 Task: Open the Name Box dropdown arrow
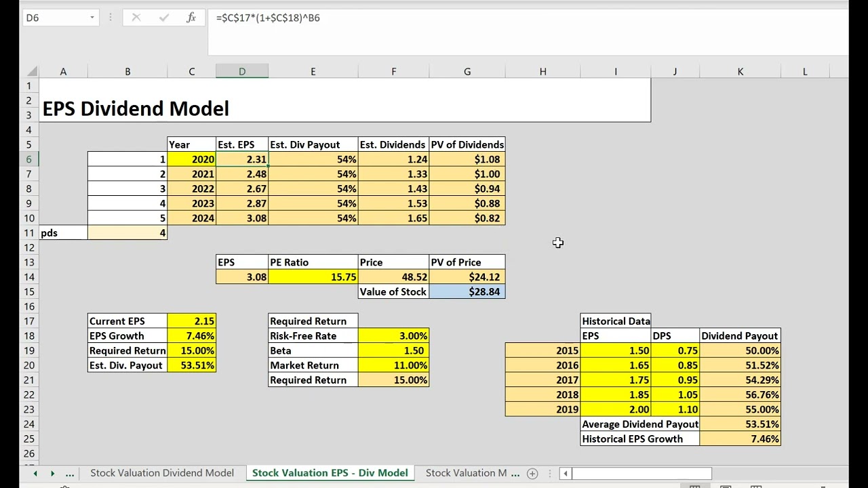(92, 18)
